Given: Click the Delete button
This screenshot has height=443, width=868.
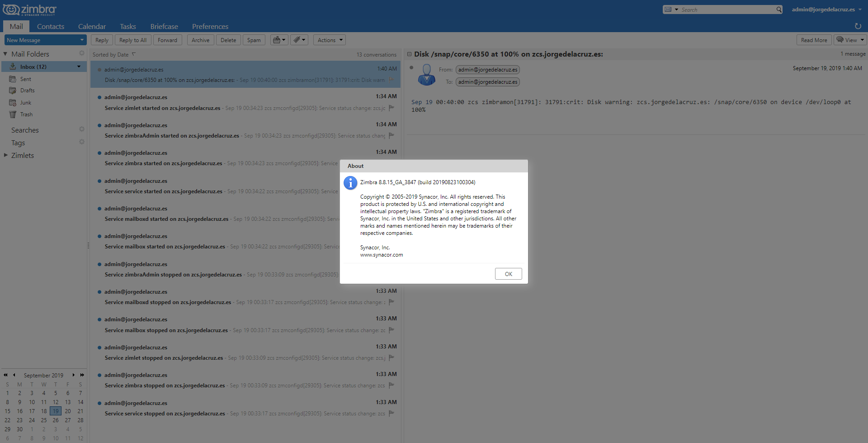Looking at the screenshot, I should point(228,40).
